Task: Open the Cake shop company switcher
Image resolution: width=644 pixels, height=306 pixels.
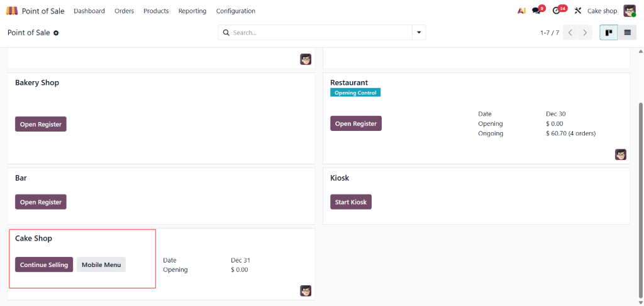Action: [x=602, y=11]
